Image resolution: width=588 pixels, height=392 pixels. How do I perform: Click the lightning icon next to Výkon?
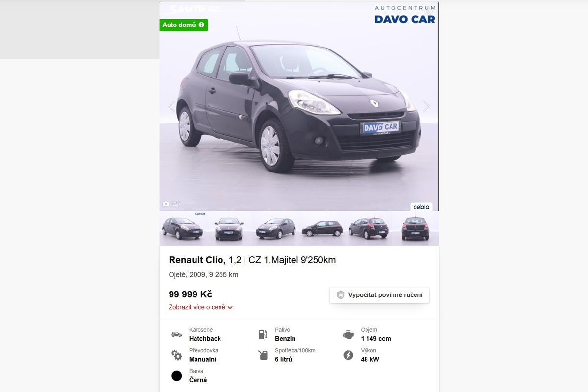[x=348, y=355]
